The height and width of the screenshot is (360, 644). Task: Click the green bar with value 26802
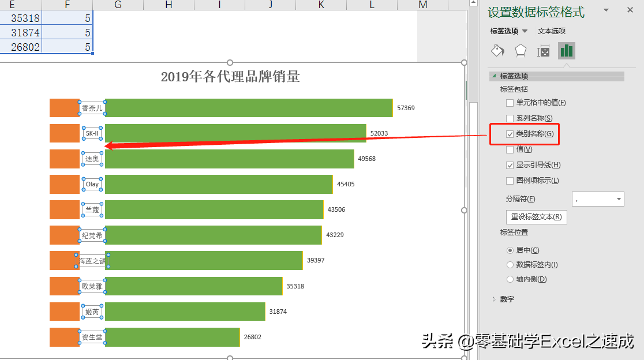point(173,337)
